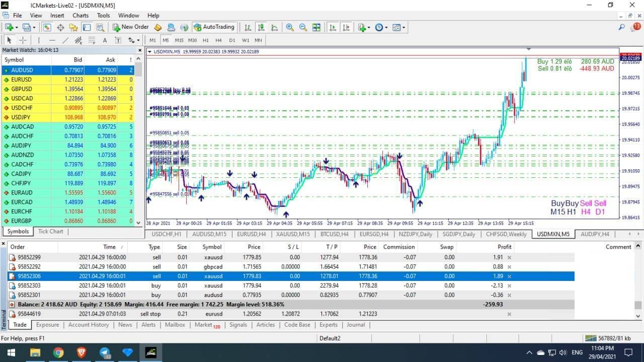Viewport: 644px width, 362px height.
Task: Switch to Account History tab
Action: [x=89, y=325]
